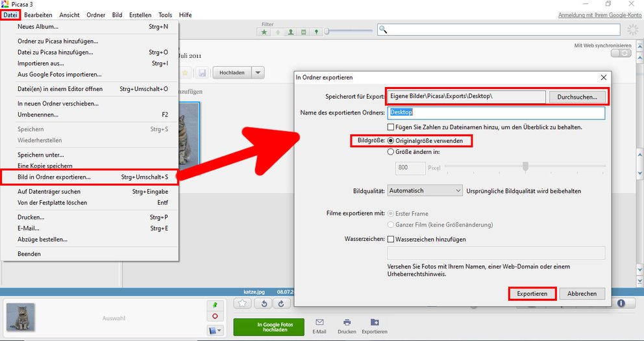Click the Exportieren folder icon

[375, 322]
